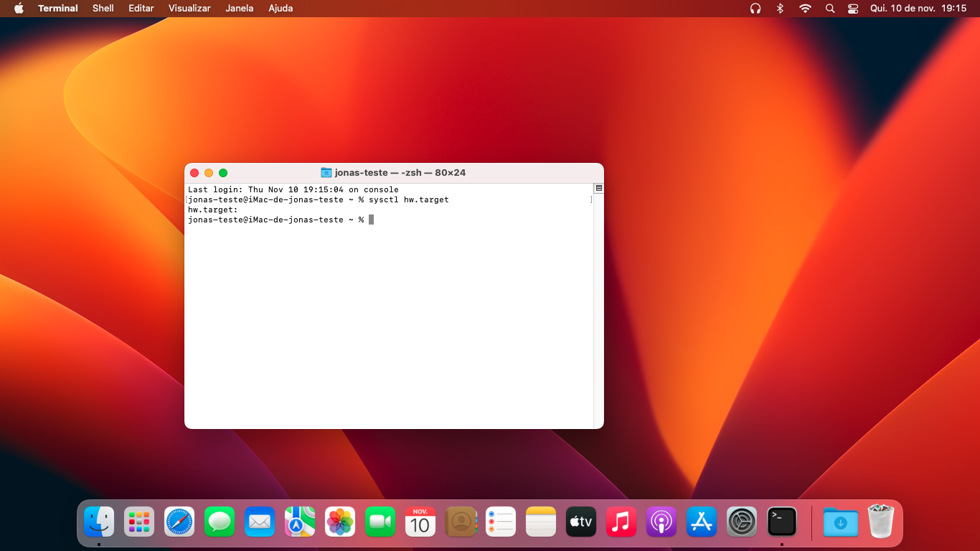Open the Janela menu
Image resolution: width=980 pixels, height=551 pixels.
click(x=239, y=9)
